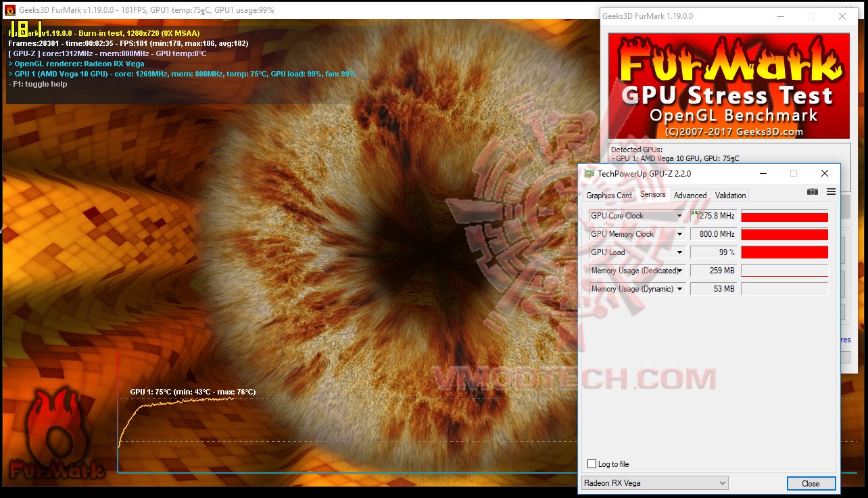Click the 259 MB dedicated memory value
Screen dimensions: 868x498
point(713,271)
